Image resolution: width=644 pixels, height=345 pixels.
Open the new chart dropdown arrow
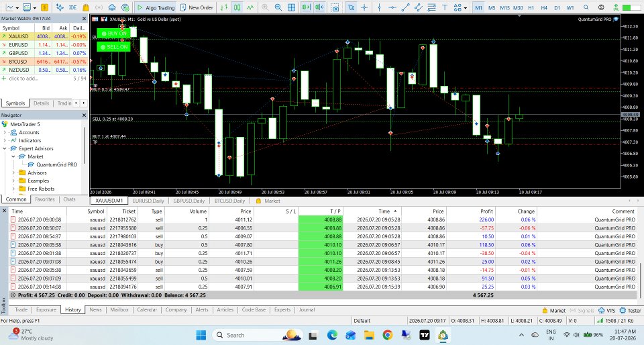click(x=17, y=8)
